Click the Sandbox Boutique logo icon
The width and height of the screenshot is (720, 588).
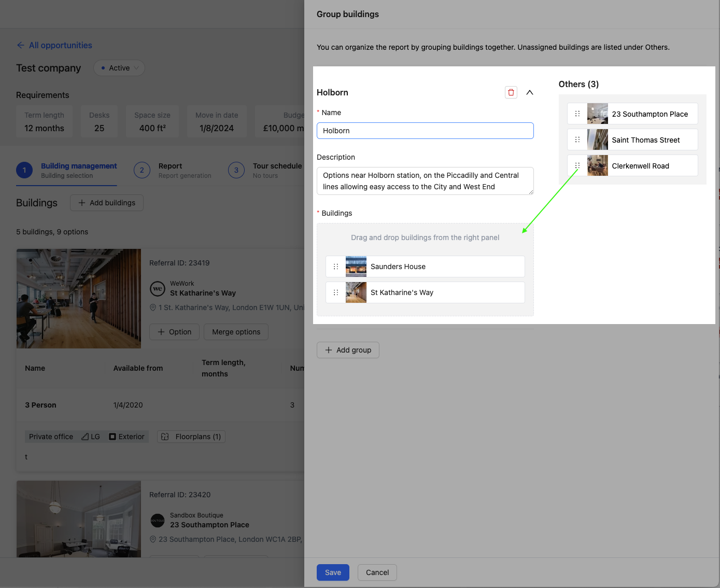[157, 520]
